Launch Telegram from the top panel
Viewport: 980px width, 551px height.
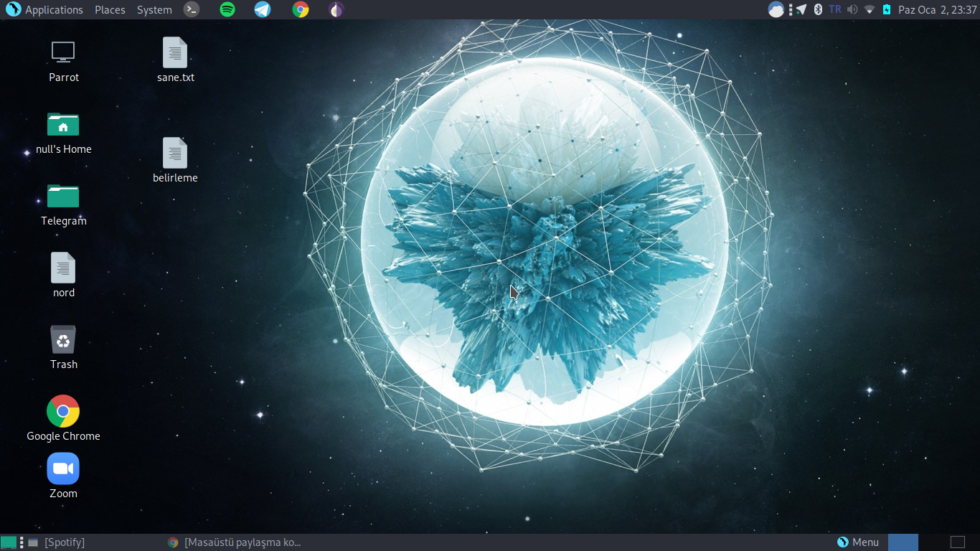click(263, 9)
